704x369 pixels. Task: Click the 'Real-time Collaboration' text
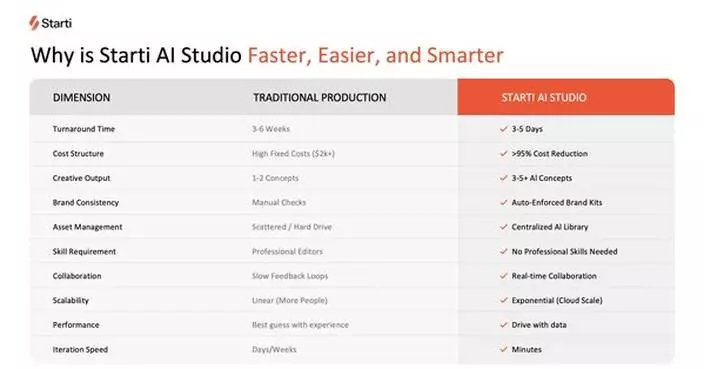point(554,276)
